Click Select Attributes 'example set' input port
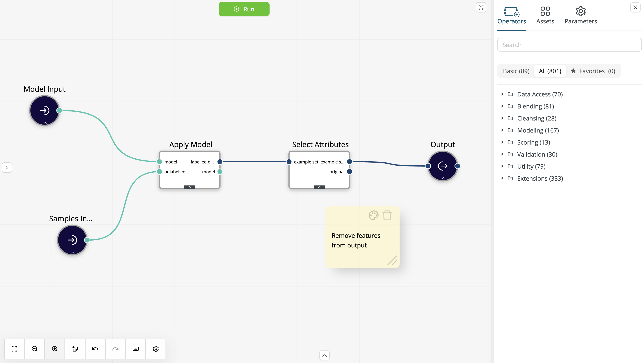The width and height of the screenshot is (644, 363). [289, 162]
